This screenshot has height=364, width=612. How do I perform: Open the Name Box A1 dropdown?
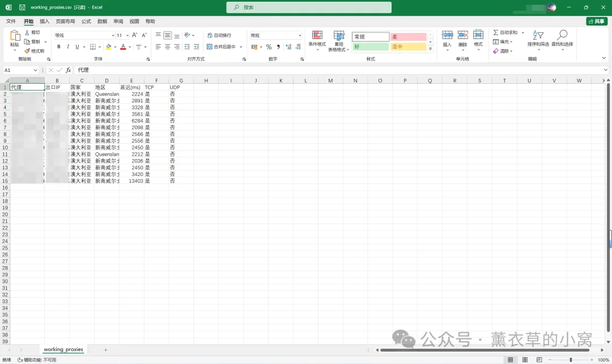(36, 70)
